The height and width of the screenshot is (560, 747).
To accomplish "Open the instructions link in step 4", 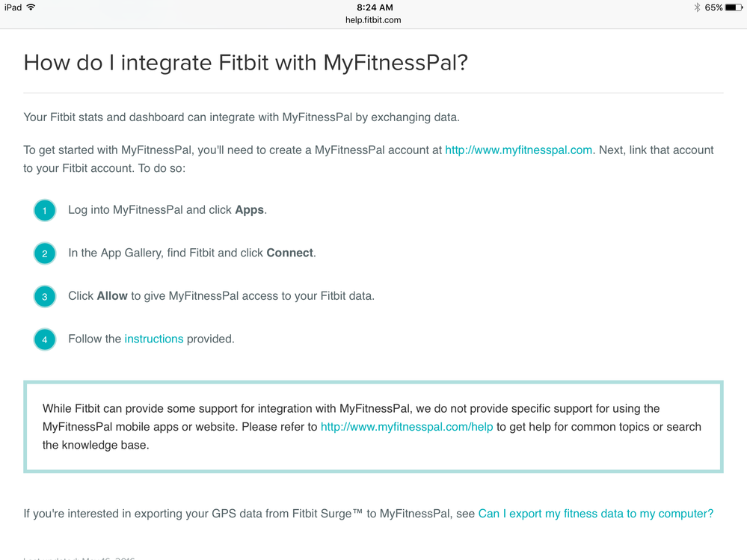I will [x=154, y=339].
